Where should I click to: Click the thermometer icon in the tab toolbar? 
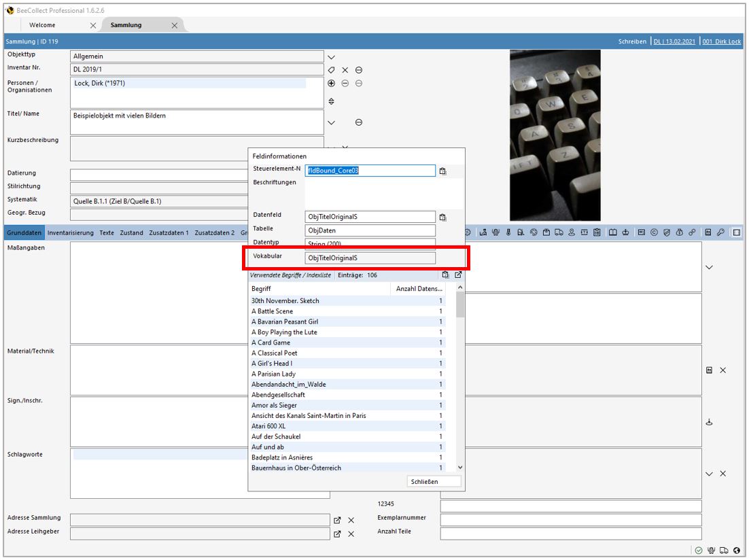(508, 232)
